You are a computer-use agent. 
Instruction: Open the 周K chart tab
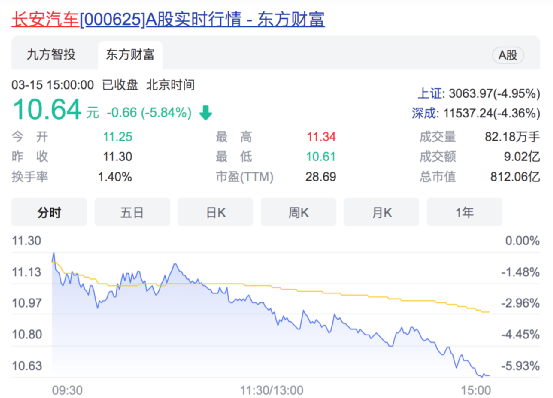tap(298, 212)
